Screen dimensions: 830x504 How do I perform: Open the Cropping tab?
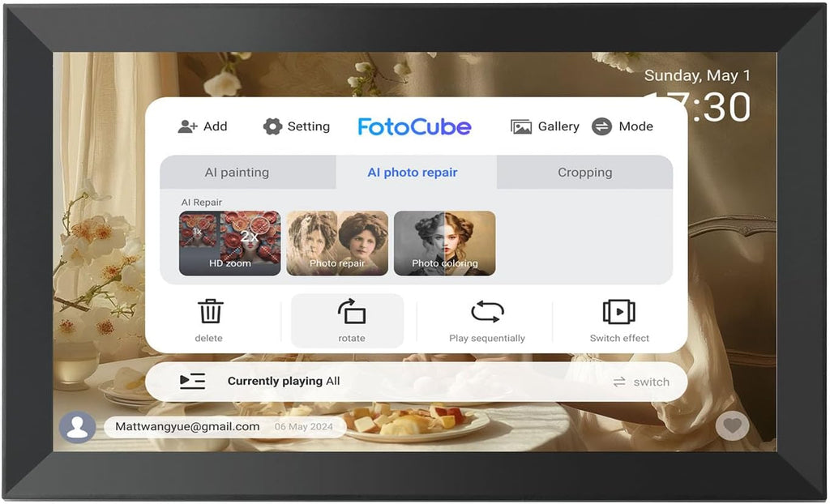point(585,172)
